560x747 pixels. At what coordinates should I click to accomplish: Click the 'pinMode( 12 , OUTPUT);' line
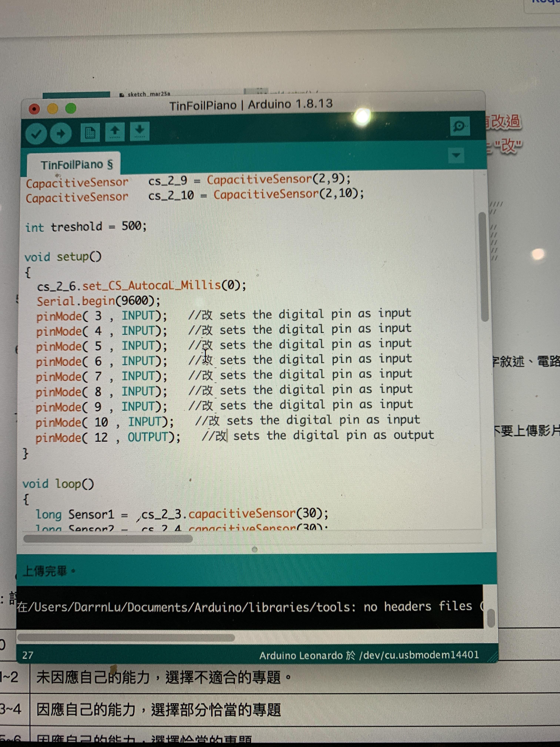[108, 438]
